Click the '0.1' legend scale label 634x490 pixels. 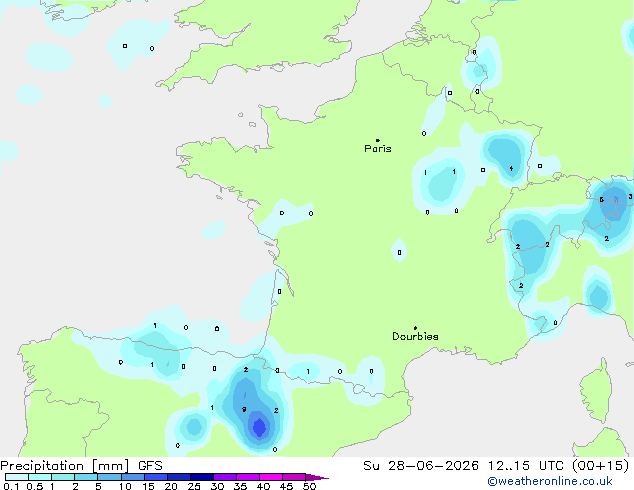point(11,486)
